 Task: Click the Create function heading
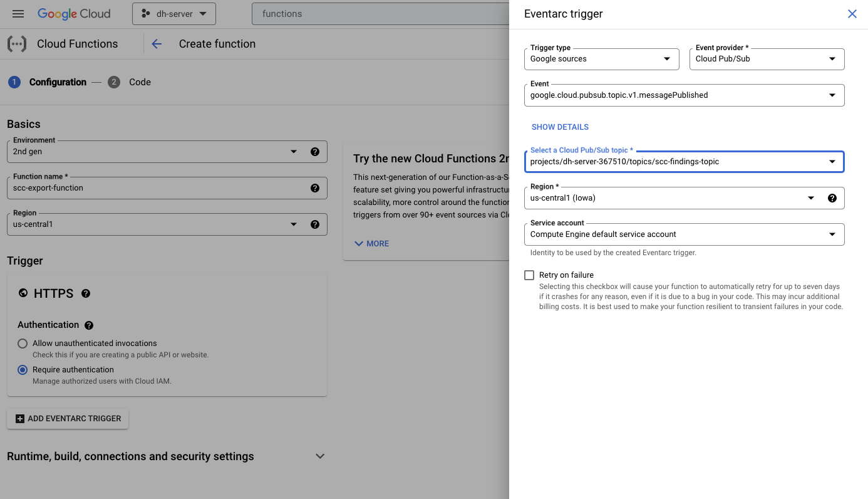click(x=217, y=44)
